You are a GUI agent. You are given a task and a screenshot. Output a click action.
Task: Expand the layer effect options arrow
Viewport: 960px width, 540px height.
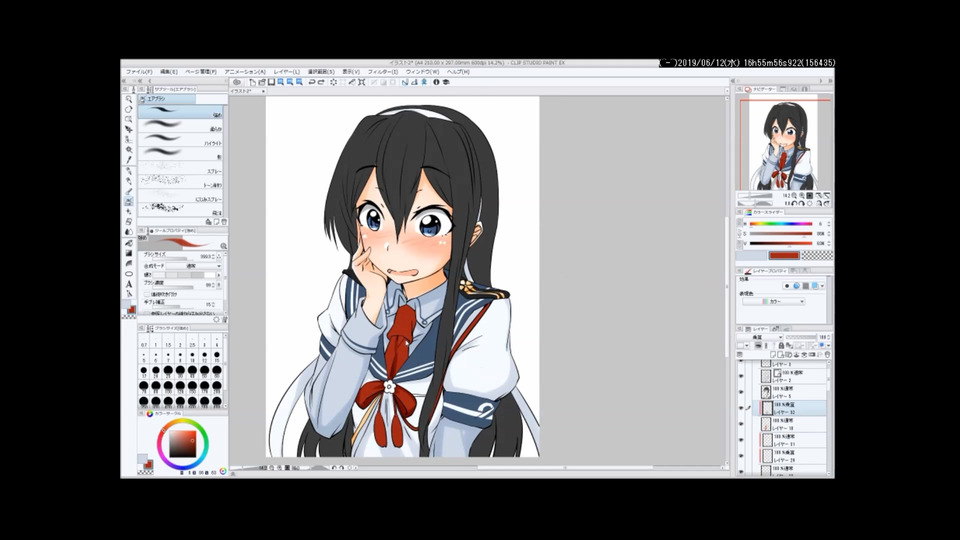pyautogui.click(x=822, y=286)
